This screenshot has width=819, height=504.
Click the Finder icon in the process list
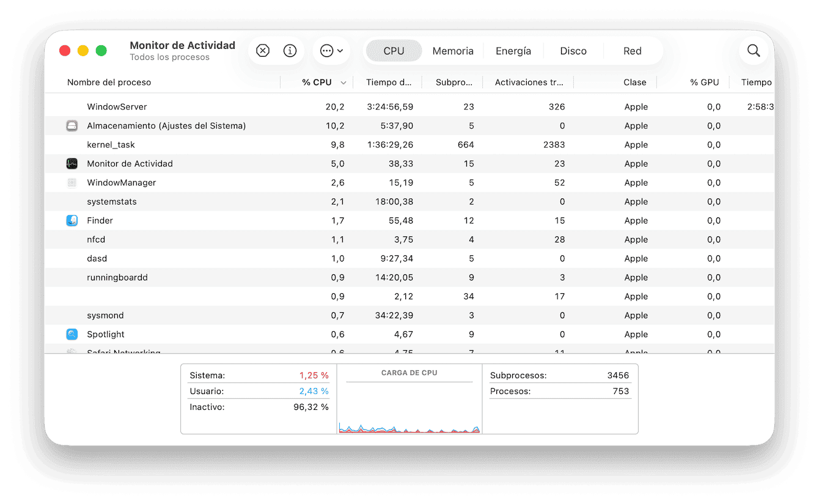(x=72, y=221)
